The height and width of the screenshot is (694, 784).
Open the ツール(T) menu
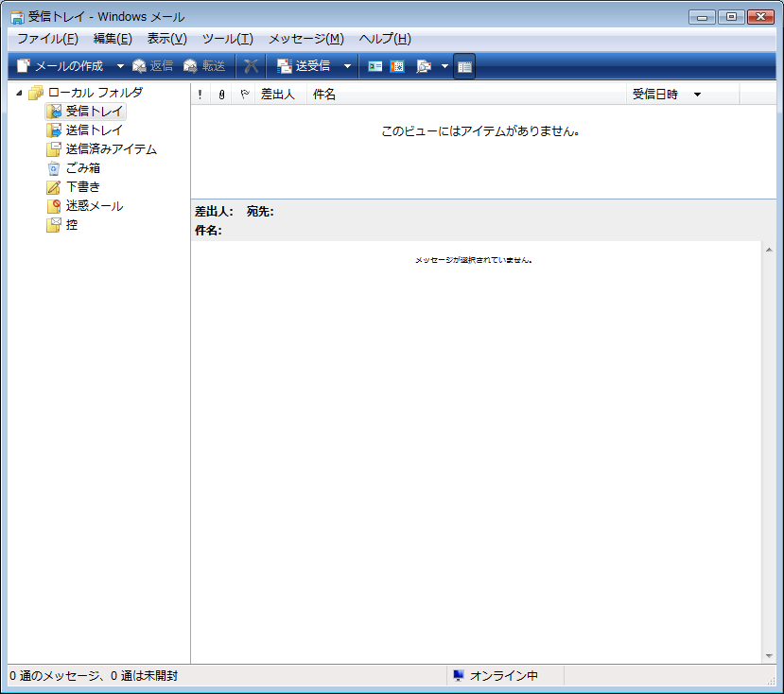click(228, 39)
